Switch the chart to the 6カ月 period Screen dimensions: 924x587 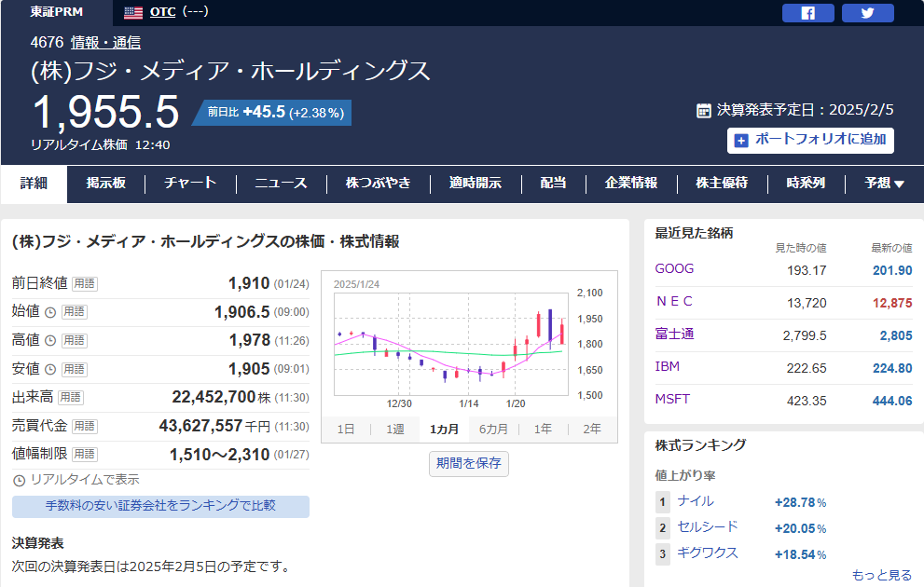(493, 429)
